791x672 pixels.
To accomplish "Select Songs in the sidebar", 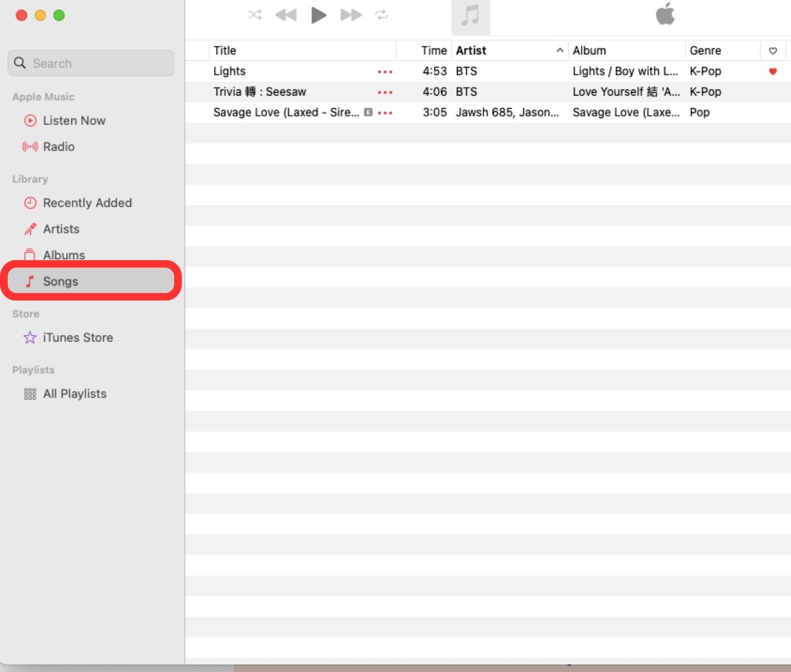I will (x=91, y=281).
